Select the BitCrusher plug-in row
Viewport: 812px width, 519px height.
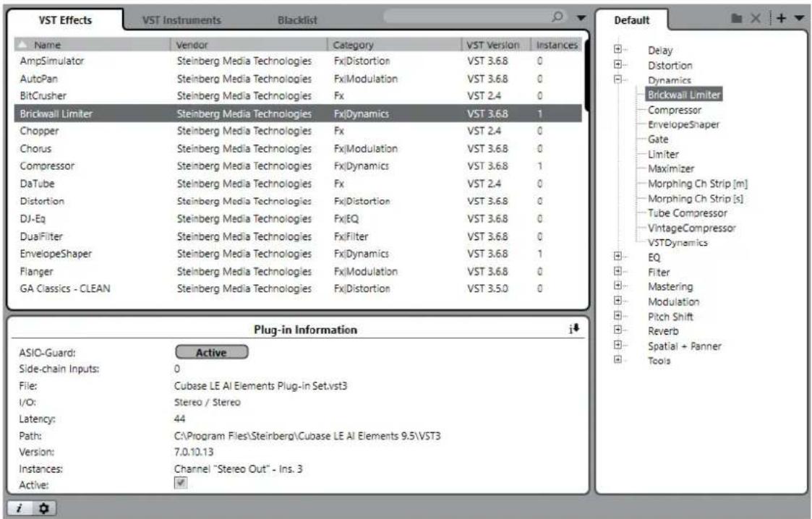click(x=298, y=95)
